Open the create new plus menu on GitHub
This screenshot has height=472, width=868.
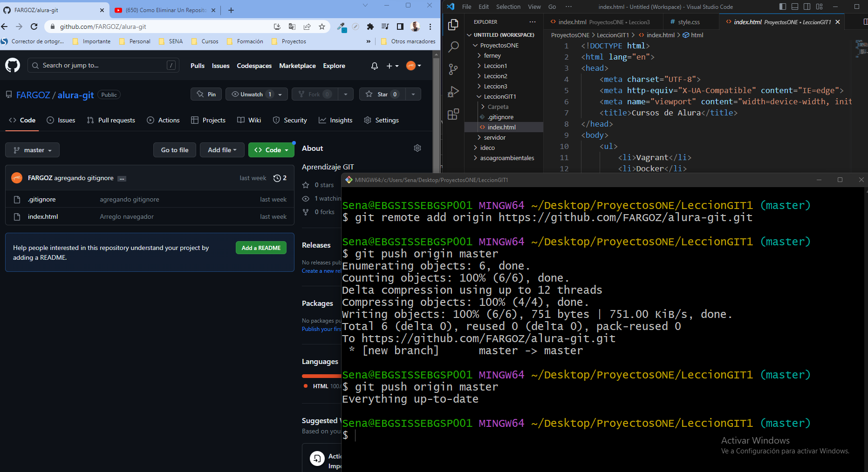pos(392,66)
